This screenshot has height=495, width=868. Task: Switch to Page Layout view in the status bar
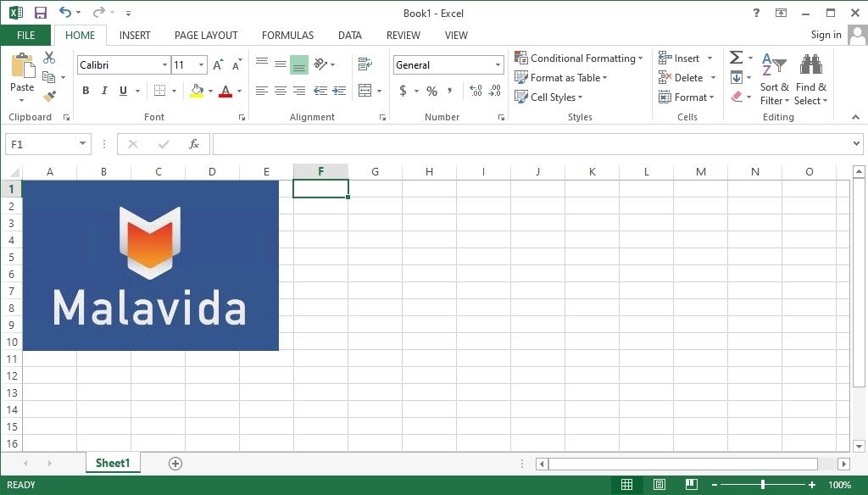(659, 485)
